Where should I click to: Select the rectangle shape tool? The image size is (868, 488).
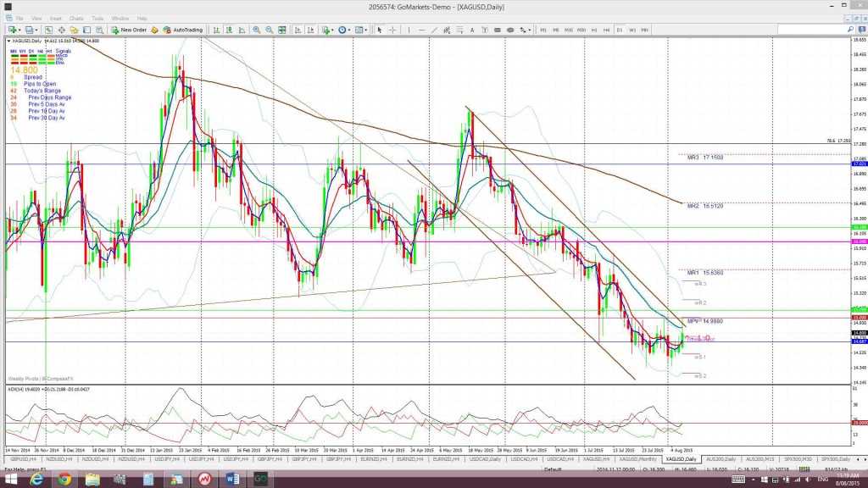498,30
